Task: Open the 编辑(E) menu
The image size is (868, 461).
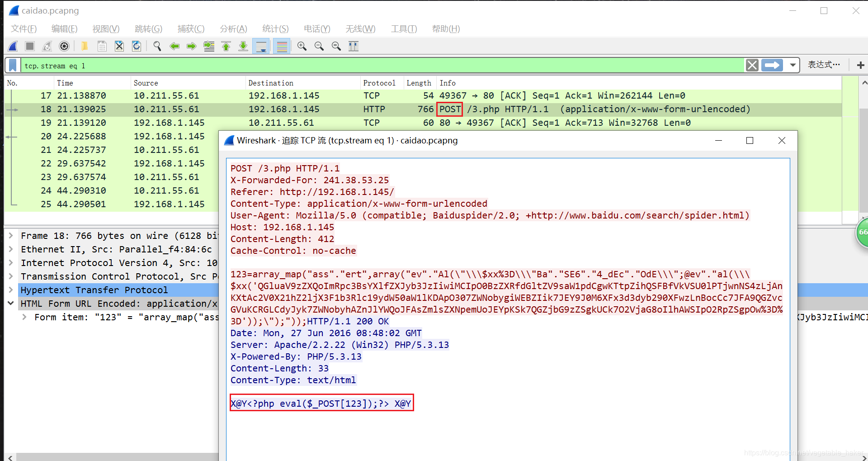Action: point(64,29)
